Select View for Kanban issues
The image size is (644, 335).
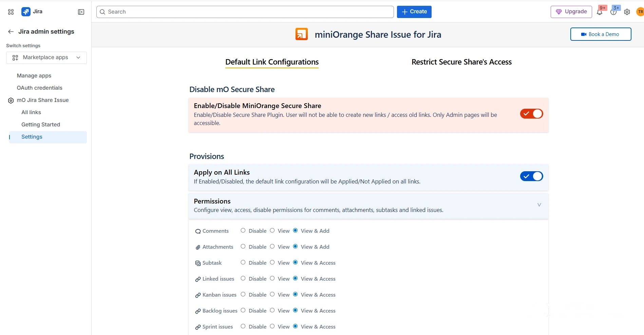[272, 294]
